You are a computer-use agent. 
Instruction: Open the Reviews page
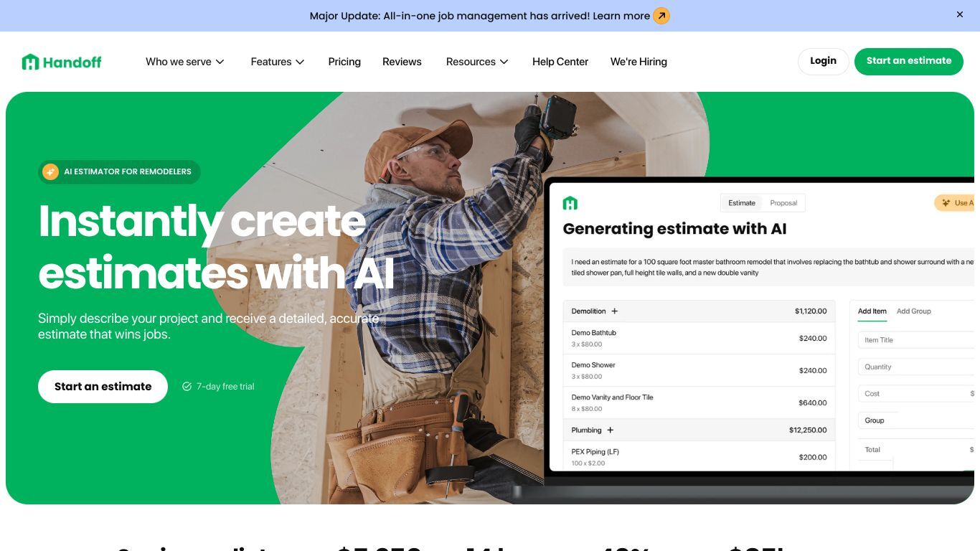(402, 62)
